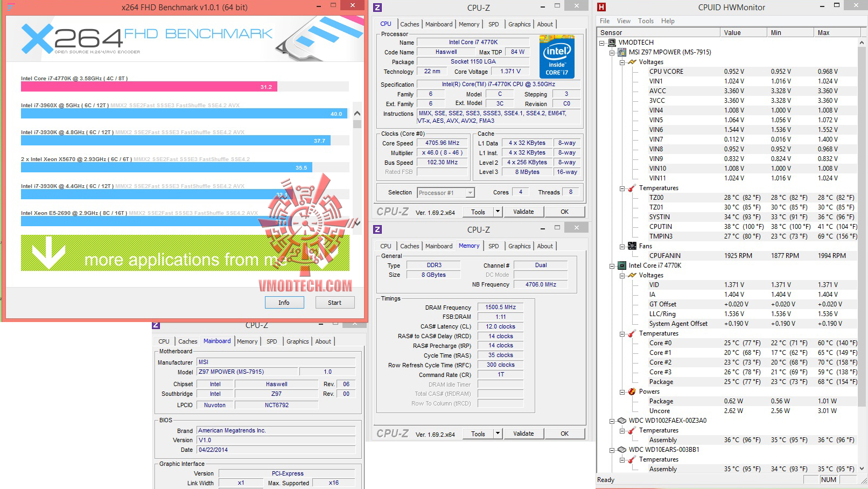Start the x264 FHD benchmark
Image resolution: width=868 pixels, height=489 pixels.
334,303
